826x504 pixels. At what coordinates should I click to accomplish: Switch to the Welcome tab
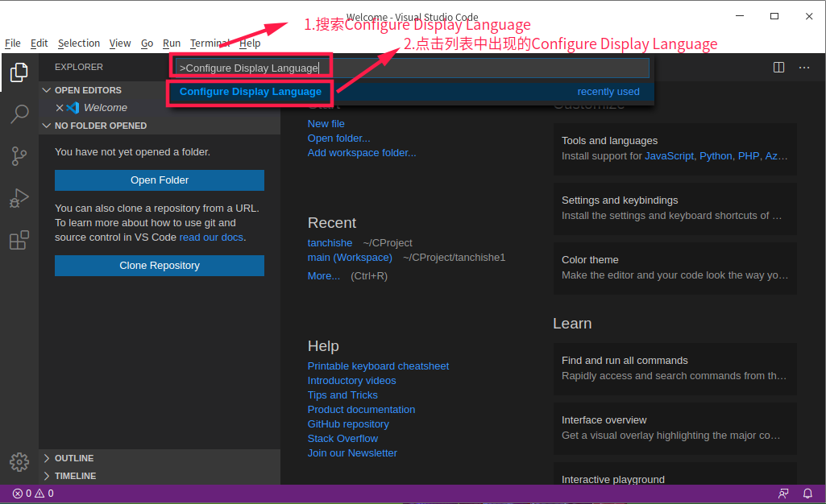(106, 107)
